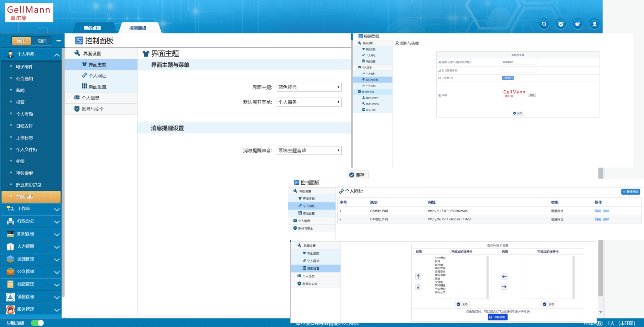Click the move down arrow icon
This screenshot has width=644, height=327.
418,287
